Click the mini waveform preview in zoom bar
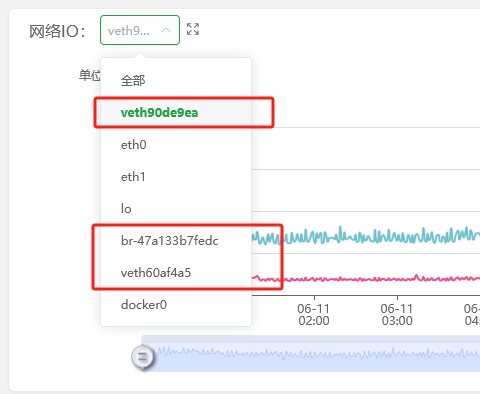This screenshot has height=394, width=480. point(318,353)
